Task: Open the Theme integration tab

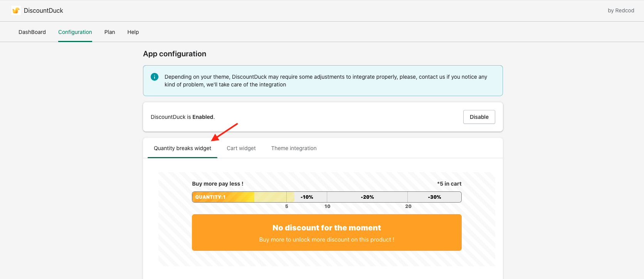Action: pyautogui.click(x=294, y=148)
